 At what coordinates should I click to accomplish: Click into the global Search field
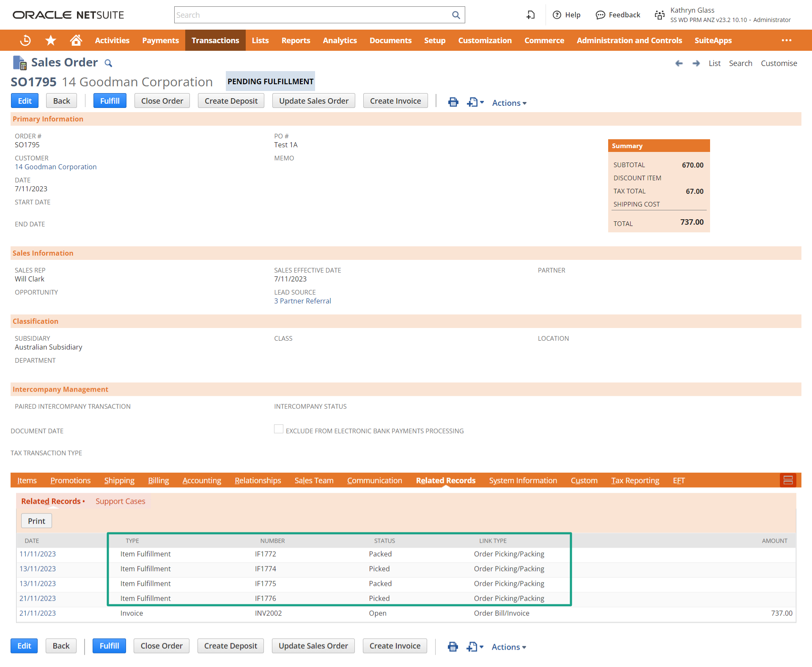pos(313,15)
